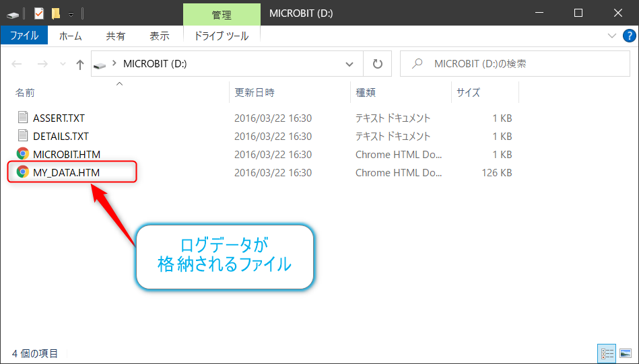Go back with the left arrow button

[x=17, y=64]
